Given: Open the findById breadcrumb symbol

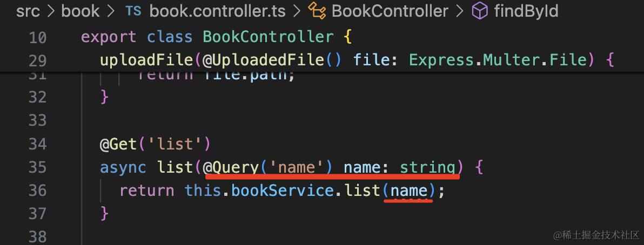Looking at the screenshot, I should pyautogui.click(x=526, y=11).
